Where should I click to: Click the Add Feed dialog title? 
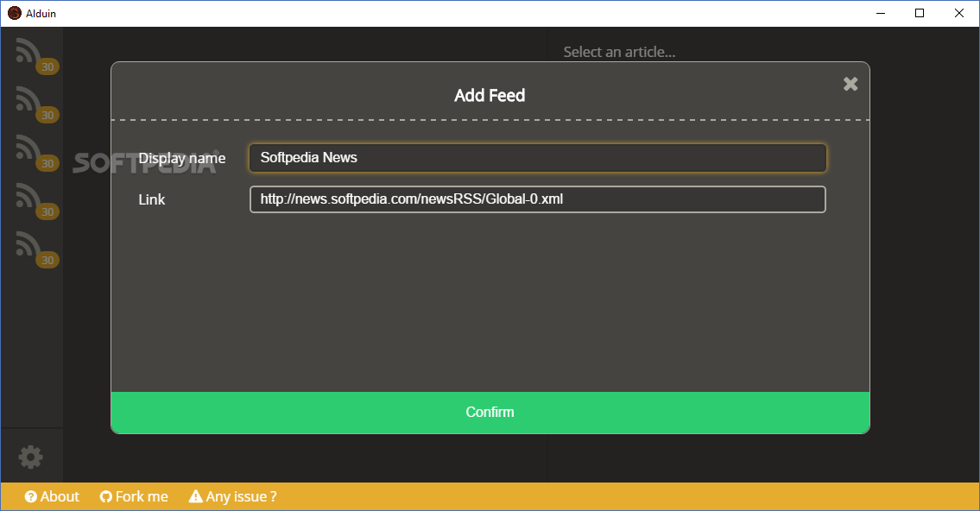490,96
